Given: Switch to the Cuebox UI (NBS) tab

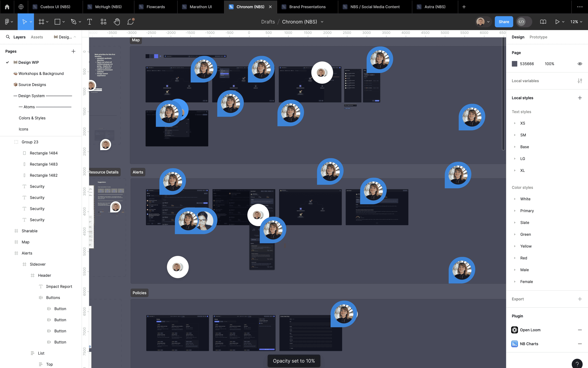Looking at the screenshot, I should click(x=55, y=7).
